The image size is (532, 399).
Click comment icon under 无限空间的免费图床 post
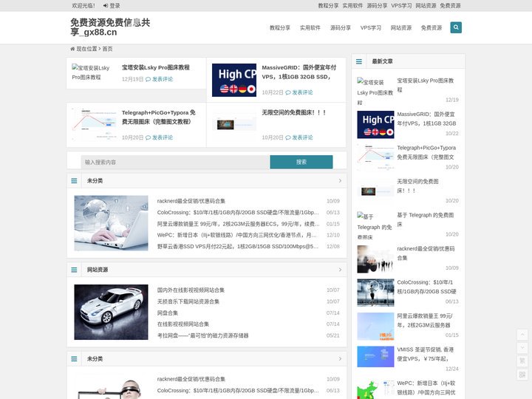click(288, 137)
